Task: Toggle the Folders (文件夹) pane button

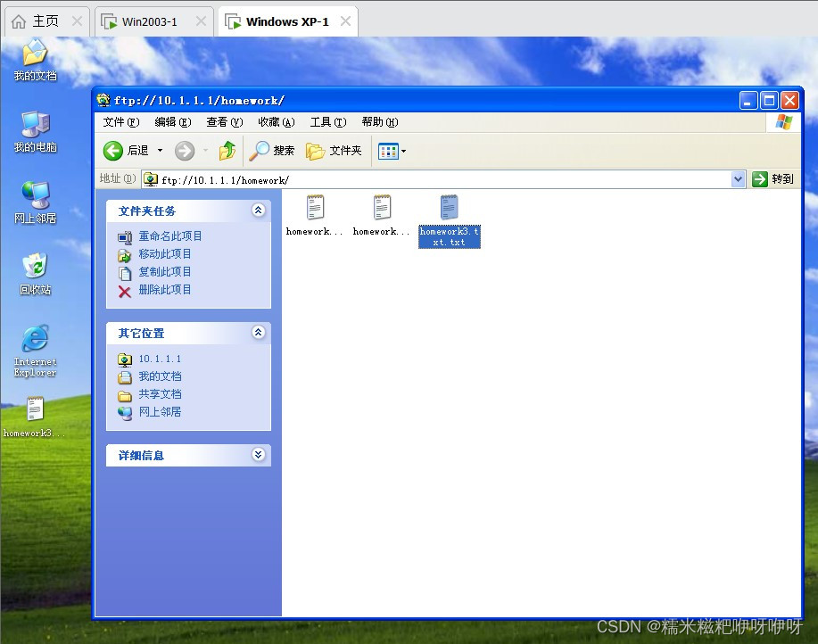Action: click(334, 151)
